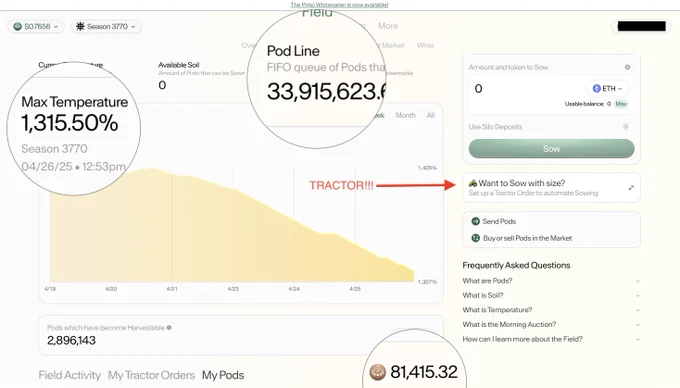This screenshot has height=388, width=680.
Task: Open the Pinto Whitepaper announcement link
Action: [339, 5]
